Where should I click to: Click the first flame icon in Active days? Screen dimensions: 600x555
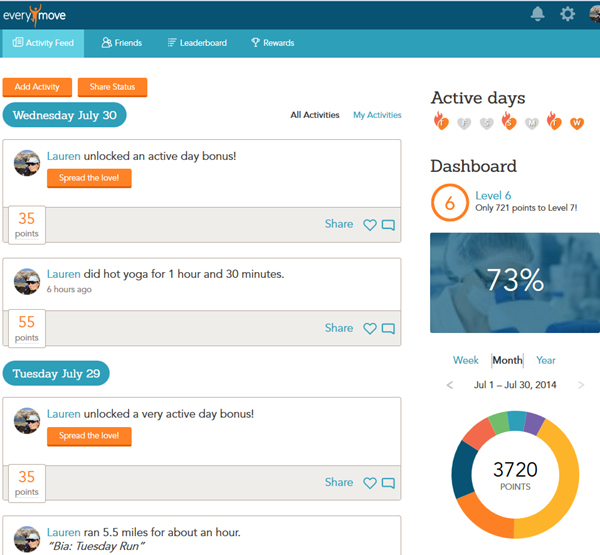pyautogui.click(x=440, y=122)
